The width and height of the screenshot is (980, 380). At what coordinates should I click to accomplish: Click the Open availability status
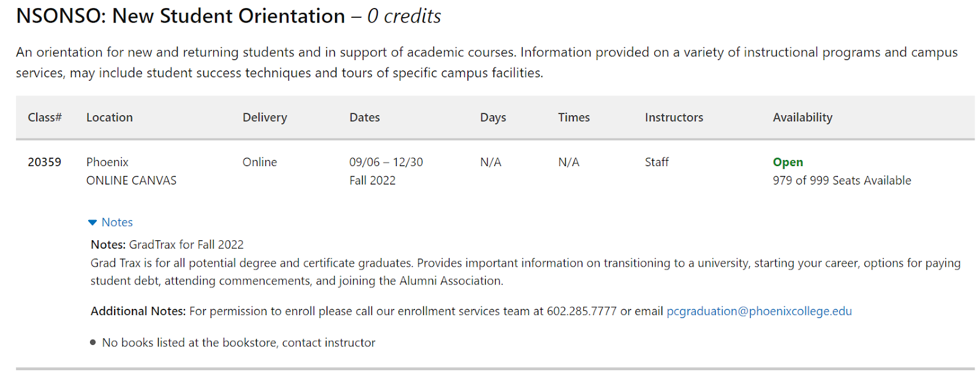click(x=788, y=162)
